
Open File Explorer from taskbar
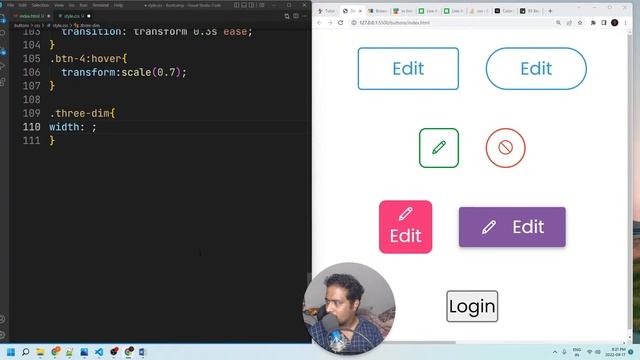40,352
